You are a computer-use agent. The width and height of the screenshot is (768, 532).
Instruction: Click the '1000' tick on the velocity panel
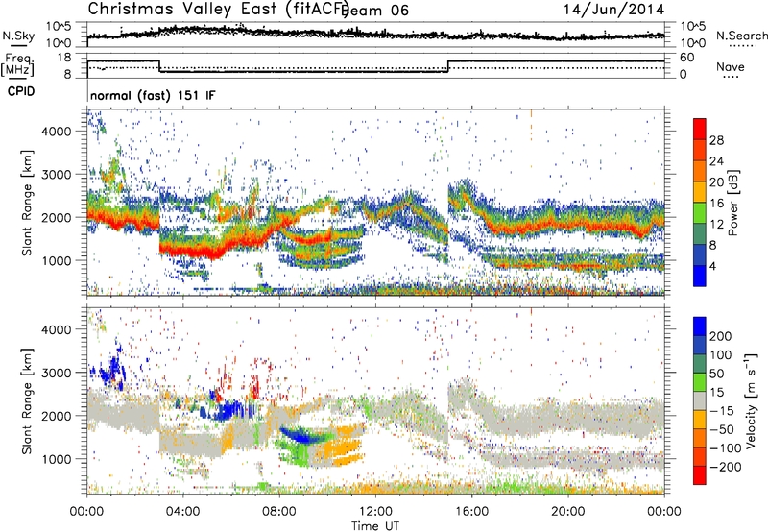pos(57,459)
